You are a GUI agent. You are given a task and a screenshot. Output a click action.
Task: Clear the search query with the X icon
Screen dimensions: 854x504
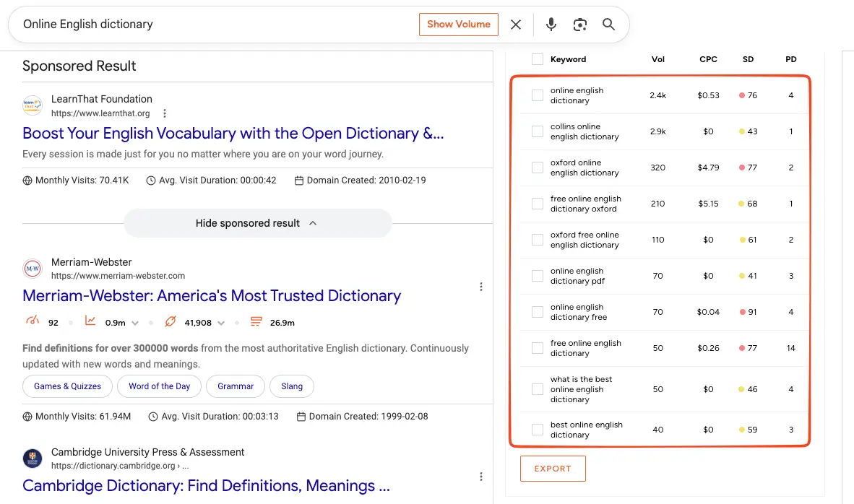516,25
